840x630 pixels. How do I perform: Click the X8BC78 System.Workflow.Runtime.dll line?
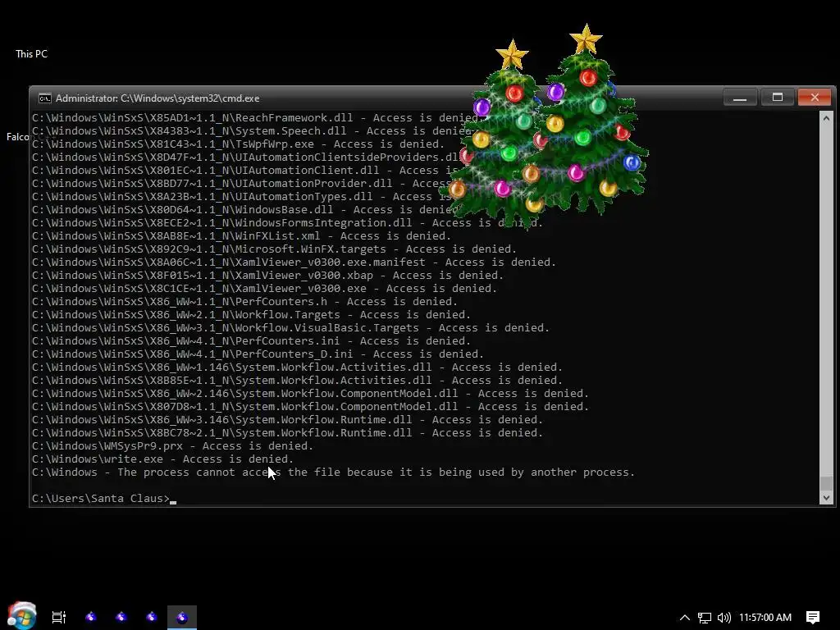pos(287,433)
